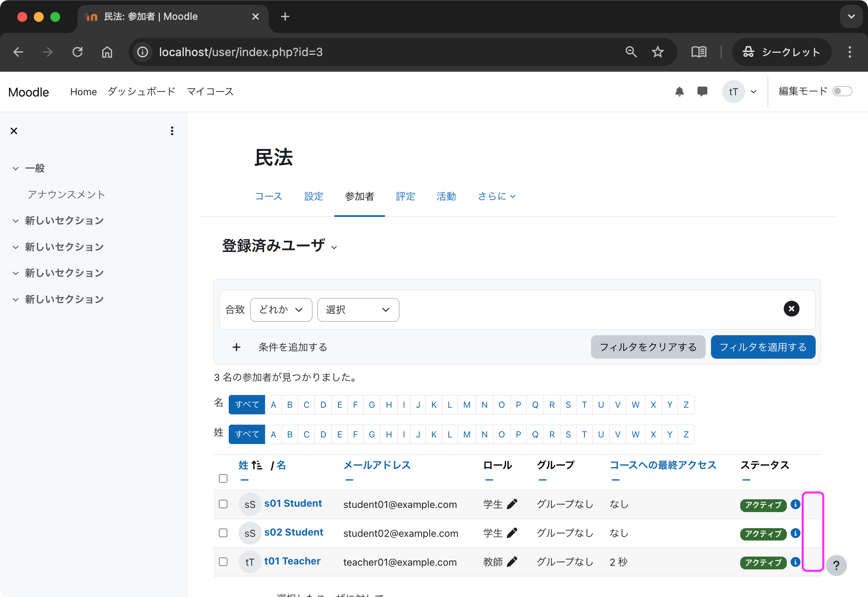Viewport: 868px width, 597px height.
Task: Edit the role of s01 Student
Action: (x=512, y=504)
